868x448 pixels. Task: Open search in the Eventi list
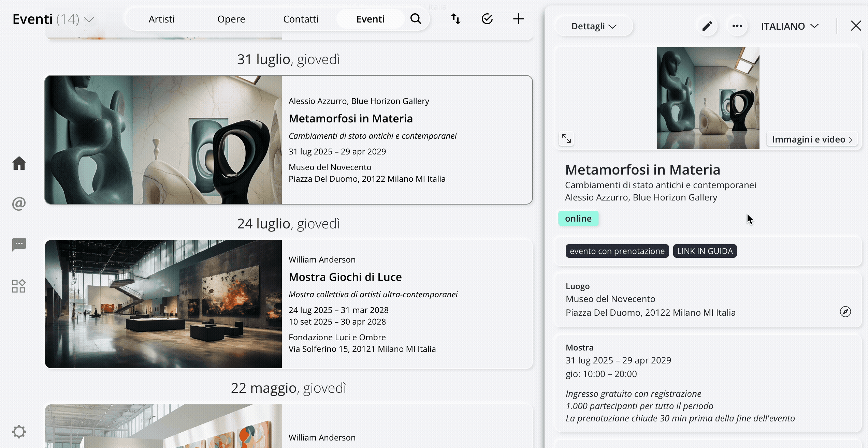pos(416,19)
